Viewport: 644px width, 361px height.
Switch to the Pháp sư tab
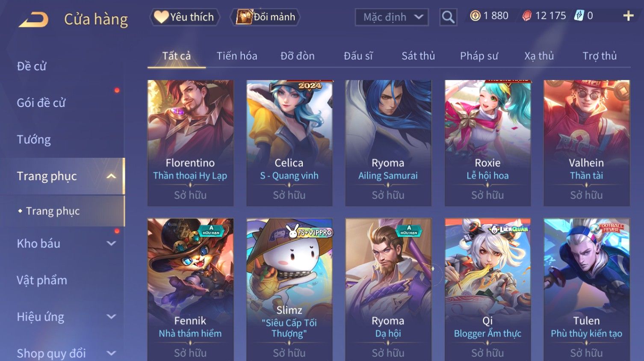click(x=479, y=56)
